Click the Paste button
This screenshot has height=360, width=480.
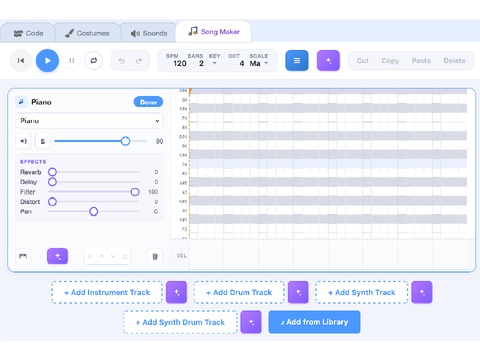(421, 61)
